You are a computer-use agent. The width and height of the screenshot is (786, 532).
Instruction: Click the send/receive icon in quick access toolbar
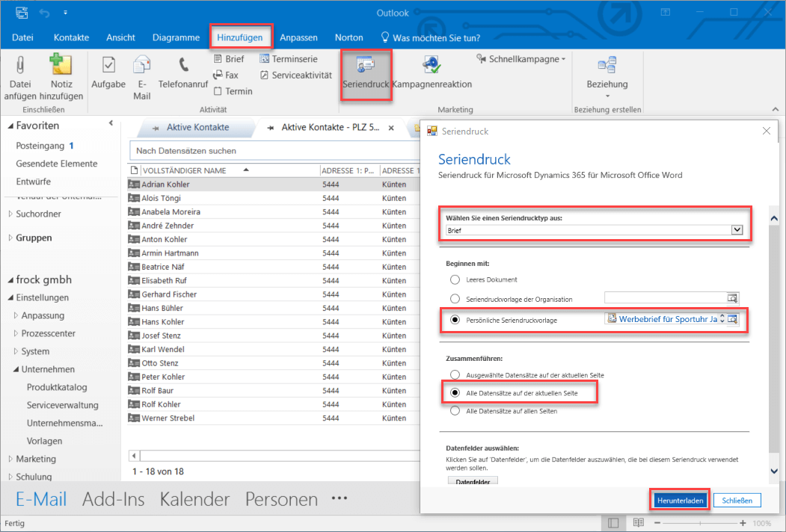pyautogui.click(x=22, y=13)
